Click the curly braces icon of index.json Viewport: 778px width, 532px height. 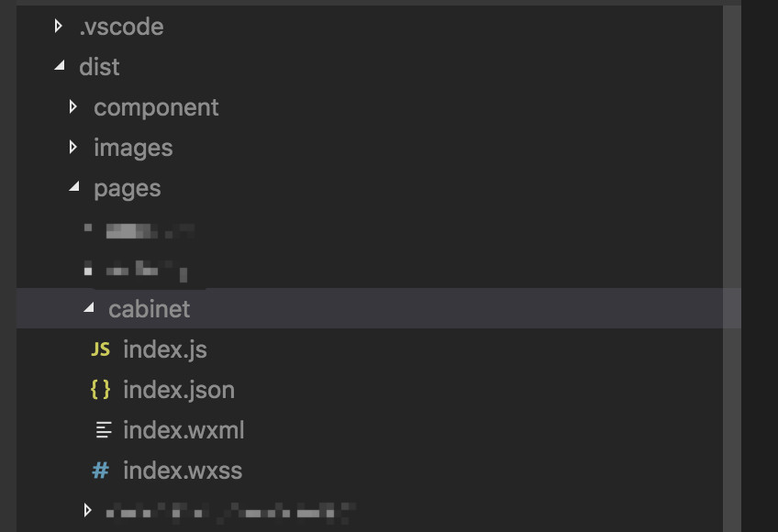100,390
